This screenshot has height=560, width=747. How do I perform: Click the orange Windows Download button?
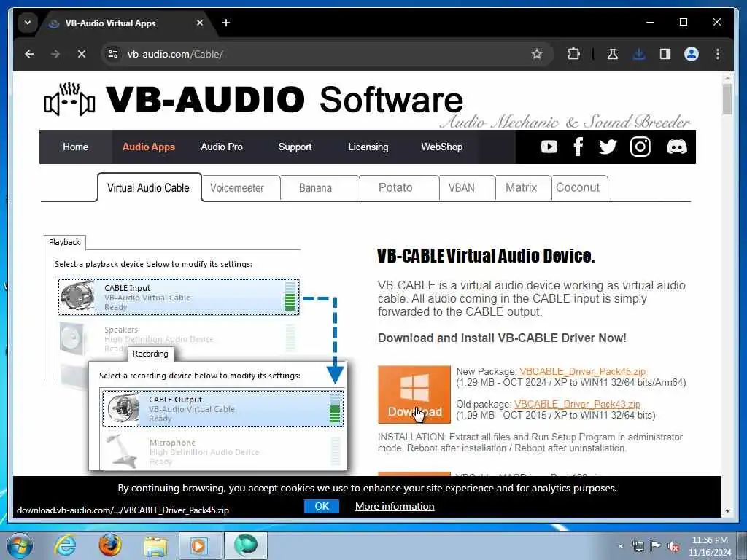point(414,394)
